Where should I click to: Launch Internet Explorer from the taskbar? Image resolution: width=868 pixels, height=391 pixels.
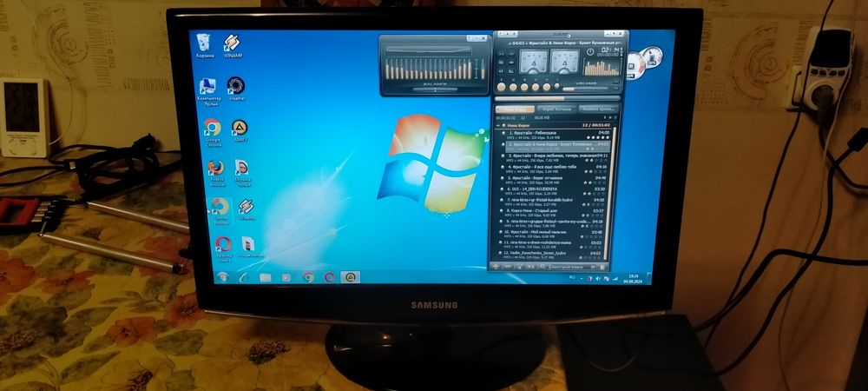244,277
